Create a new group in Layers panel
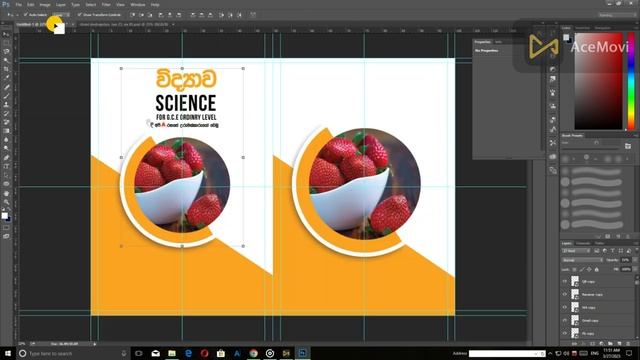The height and width of the screenshot is (360, 640). point(610,344)
